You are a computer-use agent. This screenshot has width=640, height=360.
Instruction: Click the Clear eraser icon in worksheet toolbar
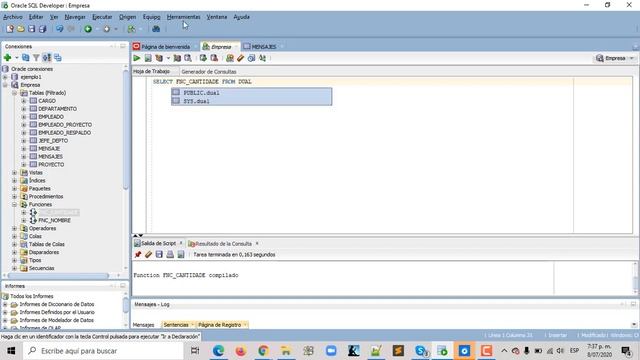[x=240, y=58]
